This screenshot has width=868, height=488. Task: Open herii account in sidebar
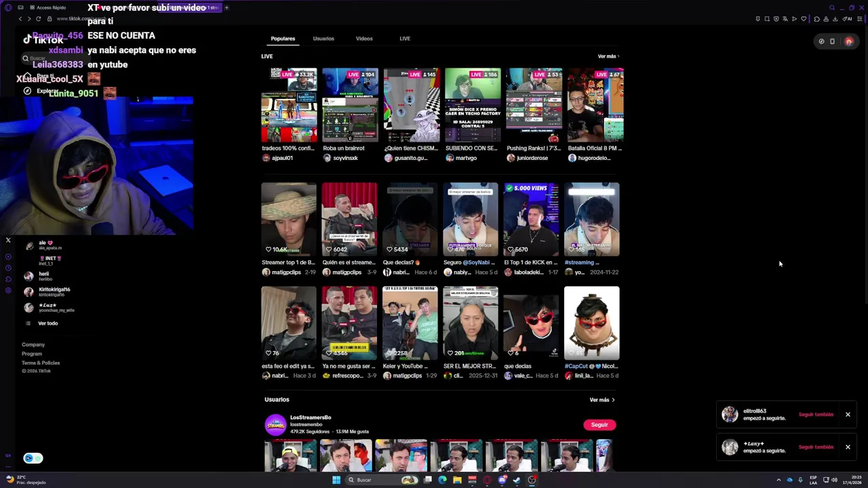[39, 276]
